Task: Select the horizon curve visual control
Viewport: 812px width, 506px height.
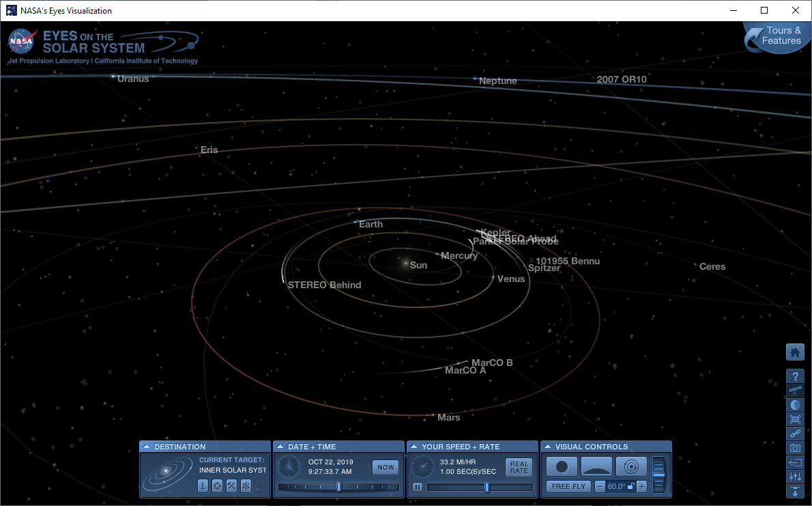Action: 596,466
